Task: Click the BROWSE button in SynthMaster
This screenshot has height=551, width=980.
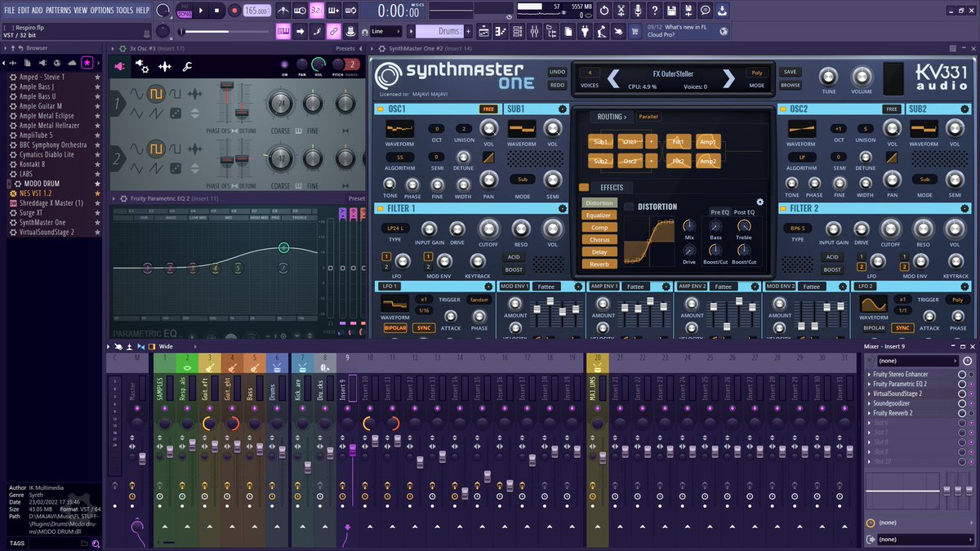Action: pos(790,85)
